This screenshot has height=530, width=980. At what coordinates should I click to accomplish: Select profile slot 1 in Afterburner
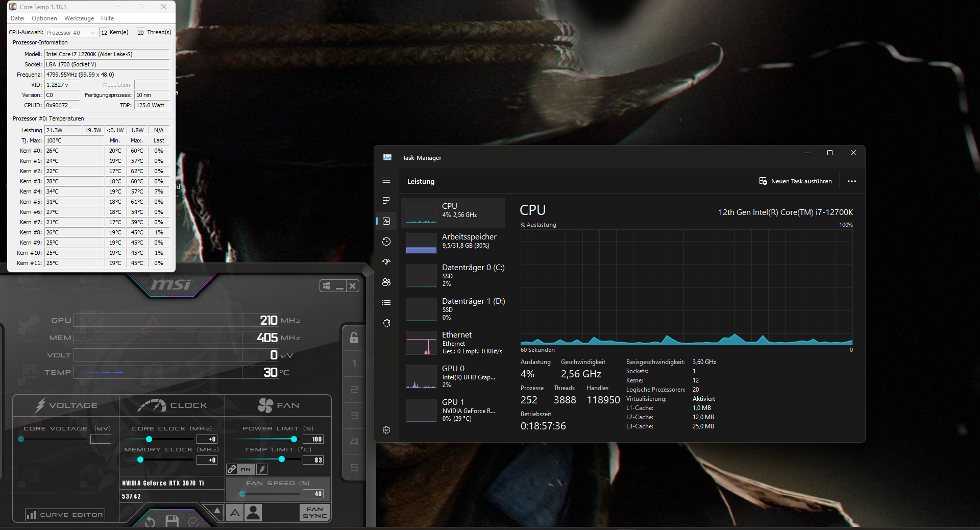tap(354, 364)
